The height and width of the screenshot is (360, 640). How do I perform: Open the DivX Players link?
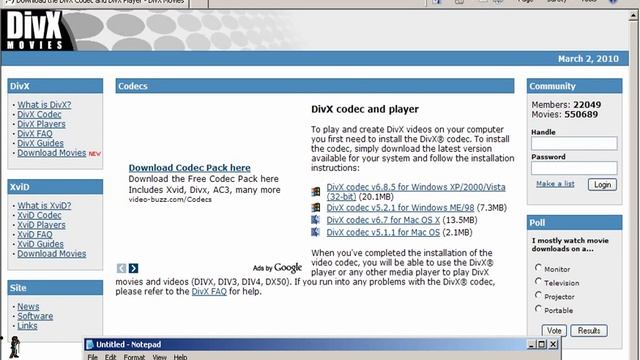tap(41, 124)
